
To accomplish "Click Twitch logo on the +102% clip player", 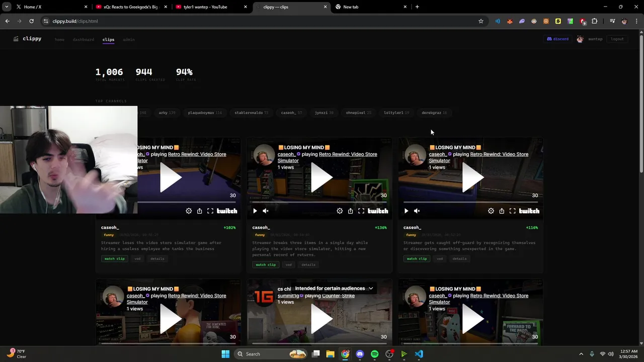I will click(227, 211).
